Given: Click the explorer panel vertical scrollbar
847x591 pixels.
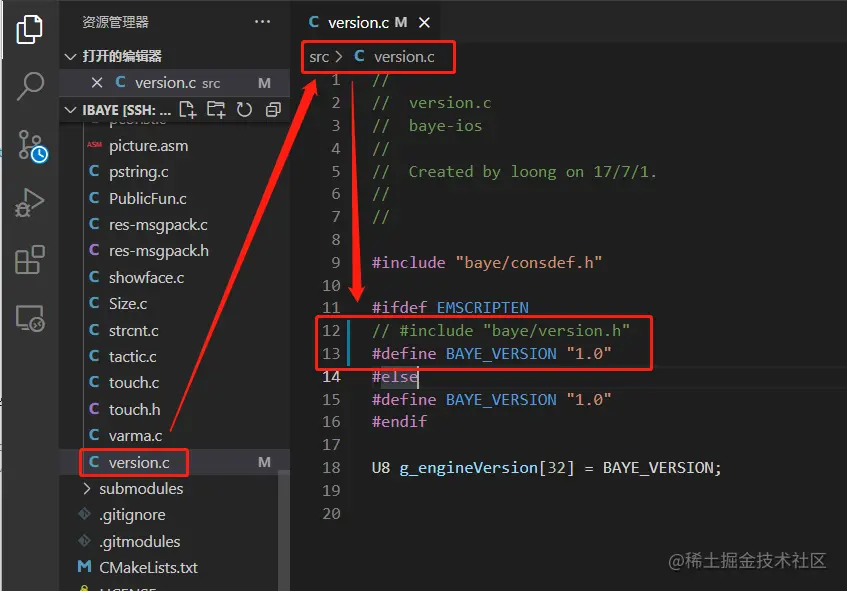Looking at the screenshot, I should 283,529.
